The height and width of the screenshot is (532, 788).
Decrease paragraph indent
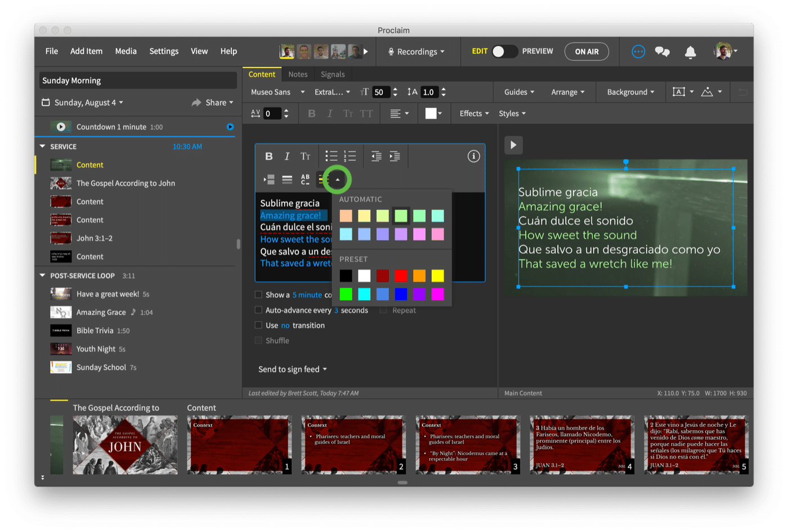(x=376, y=156)
